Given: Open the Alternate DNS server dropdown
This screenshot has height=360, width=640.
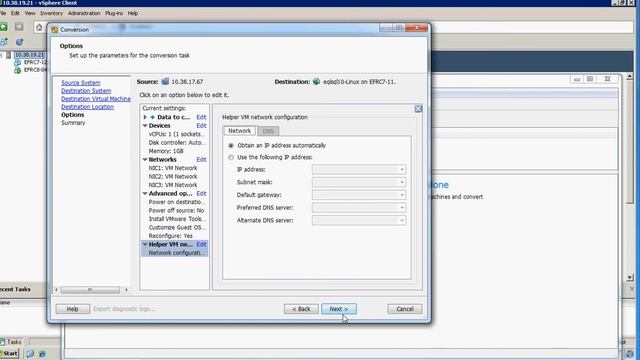Looking at the screenshot, I should [x=402, y=220].
